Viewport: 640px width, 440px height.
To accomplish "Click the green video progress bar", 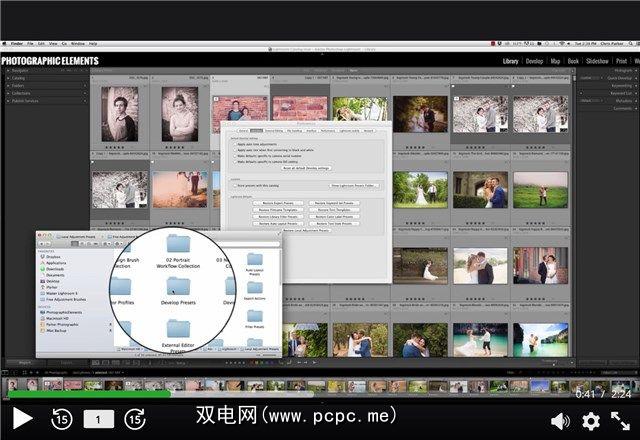I will click(x=89, y=394).
